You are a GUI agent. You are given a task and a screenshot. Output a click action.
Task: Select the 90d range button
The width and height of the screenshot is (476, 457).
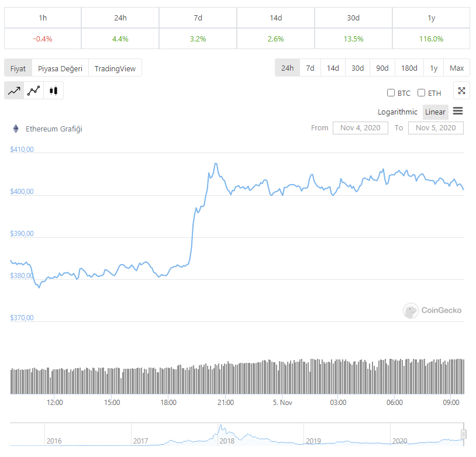[x=382, y=68]
